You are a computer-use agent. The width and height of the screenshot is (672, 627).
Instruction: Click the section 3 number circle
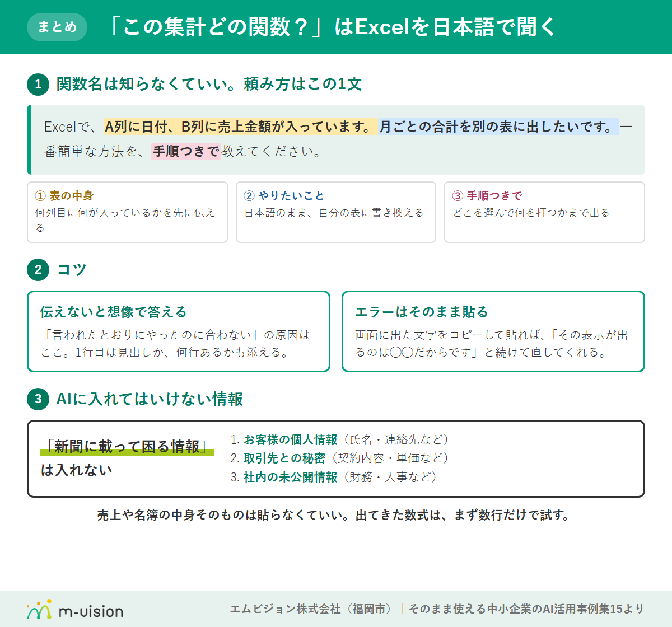[x=38, y=399]
